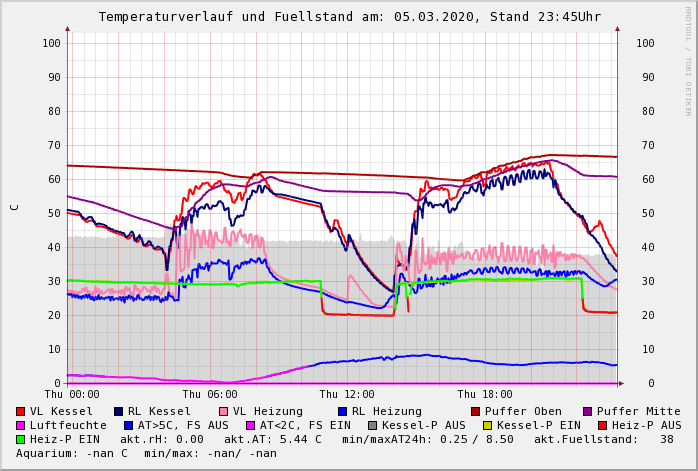The image size is (698, 471).
Task: Click the dark blue RL Kessel swatch
Action: [119, 411]
